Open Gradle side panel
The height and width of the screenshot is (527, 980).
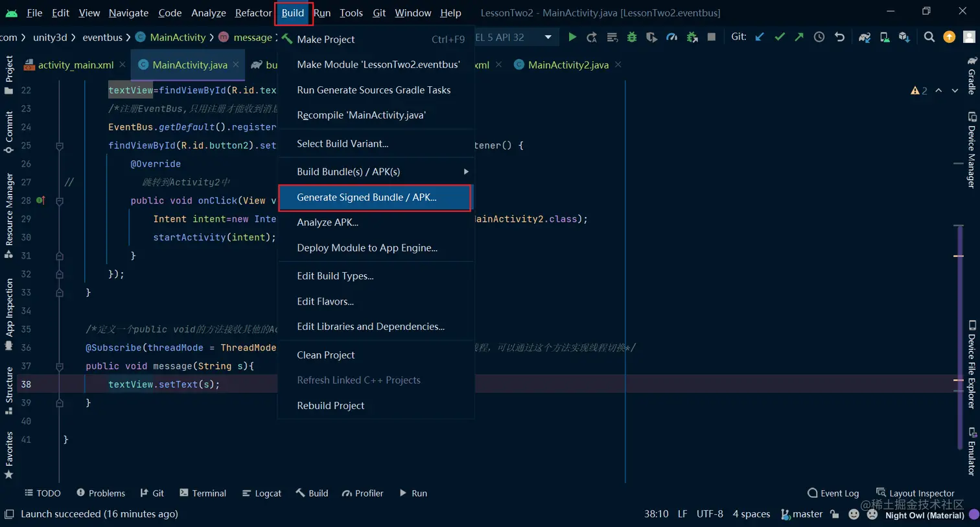(x=972, y=75)
